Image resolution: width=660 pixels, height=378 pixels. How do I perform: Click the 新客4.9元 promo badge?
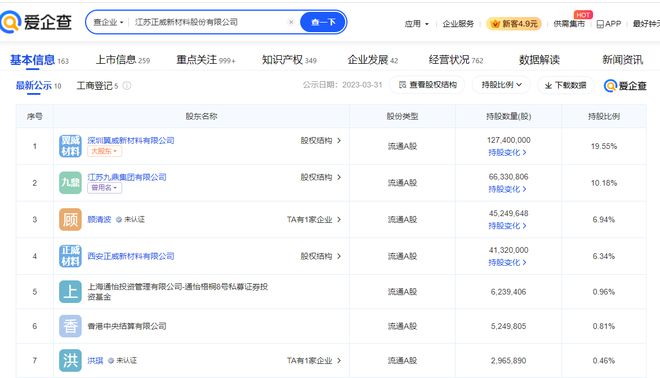pyautogui.click(x=514, y=24)
